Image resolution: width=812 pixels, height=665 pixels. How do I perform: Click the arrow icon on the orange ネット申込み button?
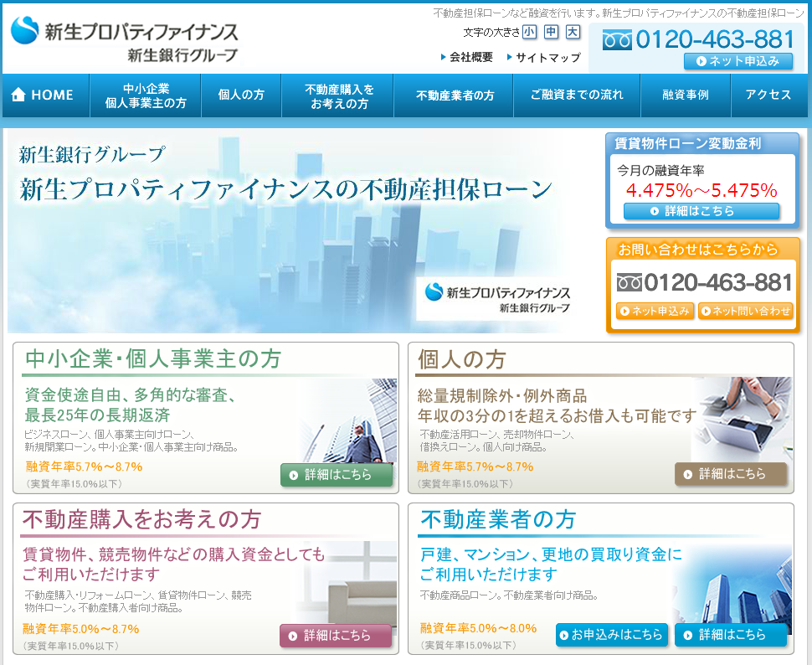point(625,311)
